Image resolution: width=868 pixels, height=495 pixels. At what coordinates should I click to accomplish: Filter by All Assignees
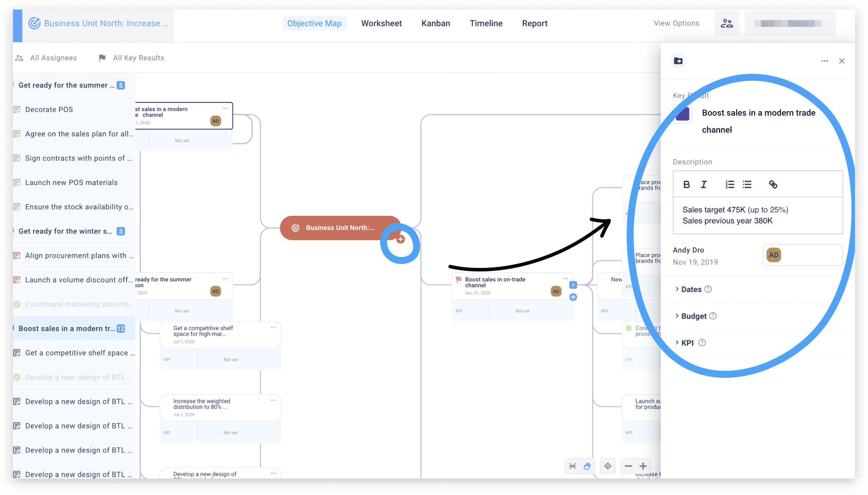coord(46,58)
